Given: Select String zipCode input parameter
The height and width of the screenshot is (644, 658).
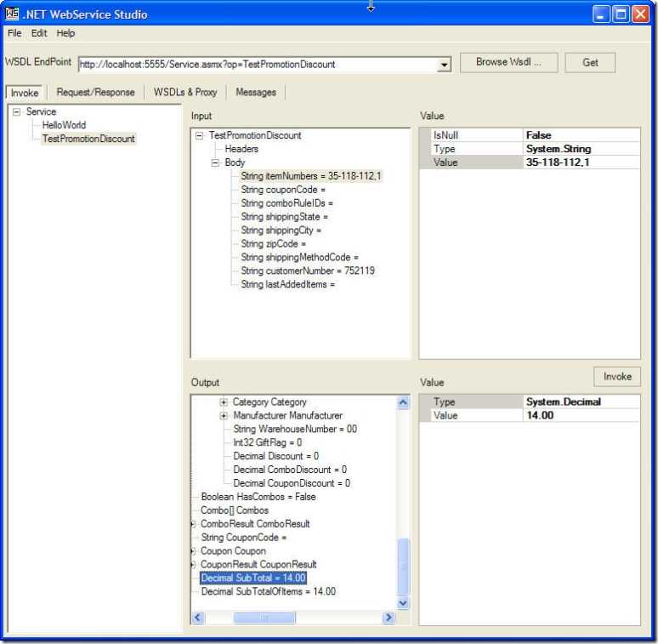Looking at the screenshot, I should 273,243.
